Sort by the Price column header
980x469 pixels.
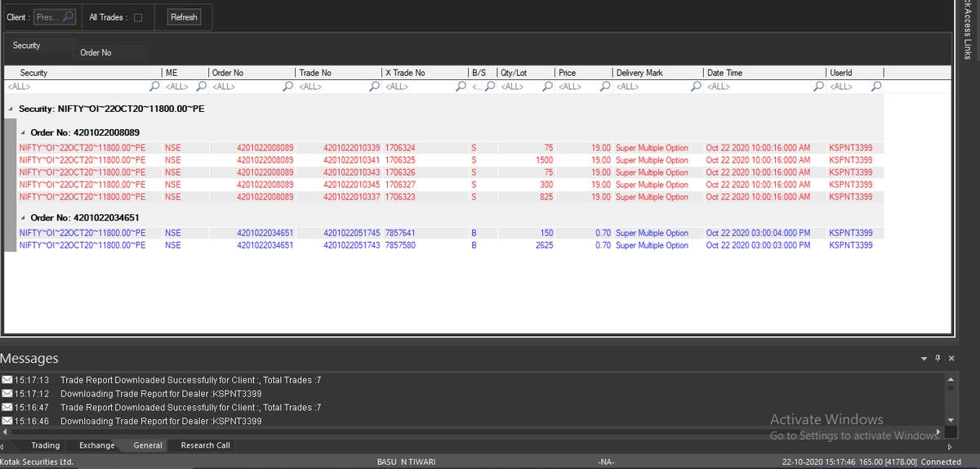[x=583, y=73]
